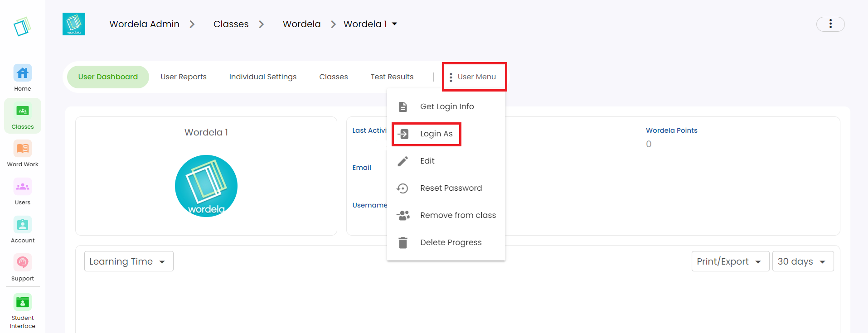This screenshot has width=868, height=333.
Task: Click the three-dot options button at top right
Action: (x=830, y=24)
